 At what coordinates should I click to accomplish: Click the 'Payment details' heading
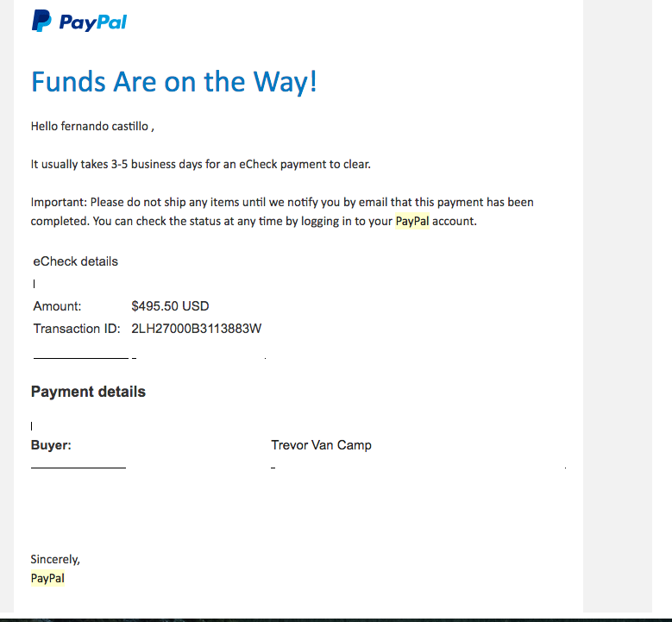click(x=88, y=392)
